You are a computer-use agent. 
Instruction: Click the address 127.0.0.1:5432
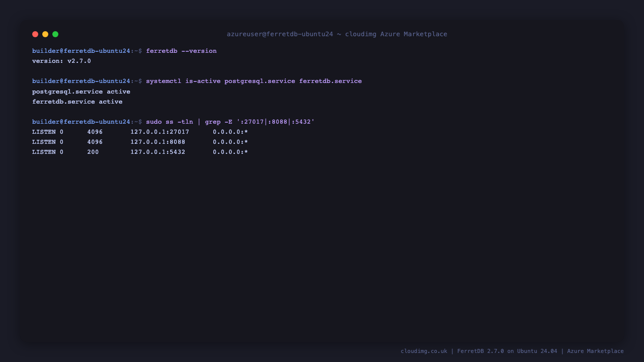click(x=158, y=152)
